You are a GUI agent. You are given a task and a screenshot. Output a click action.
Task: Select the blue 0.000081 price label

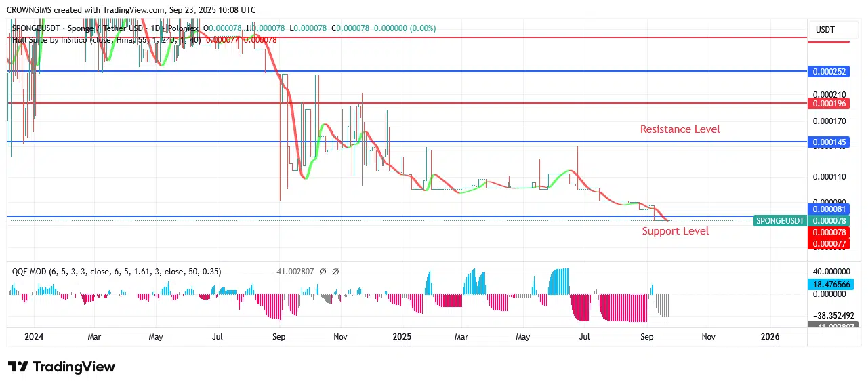point(829,209)
